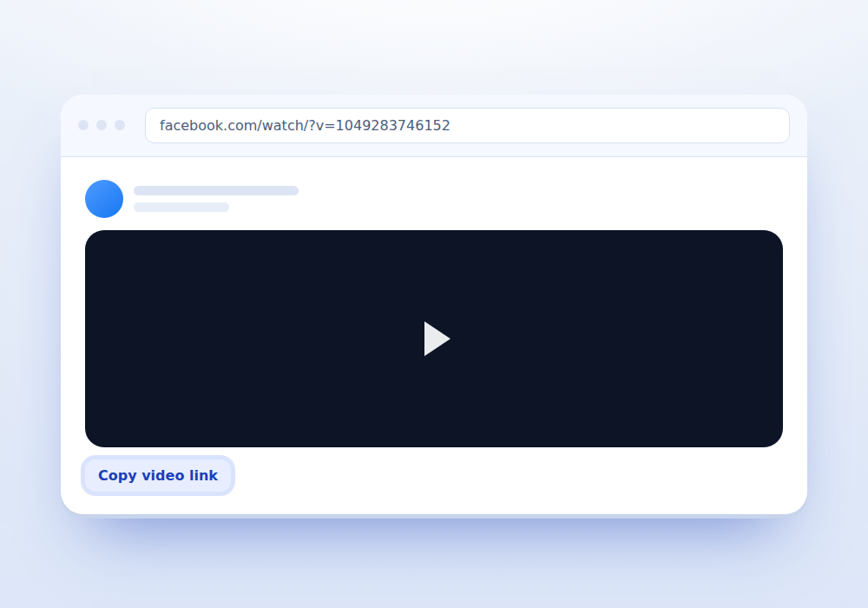Play the video with the triangle icon
Viewport: 868px width, 608px height.
click(437, 339)
